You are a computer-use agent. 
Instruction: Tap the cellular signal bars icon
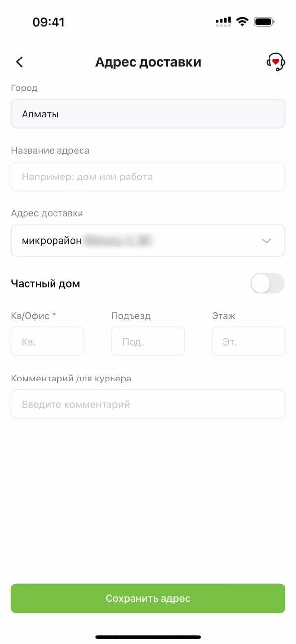coord(223,22)
